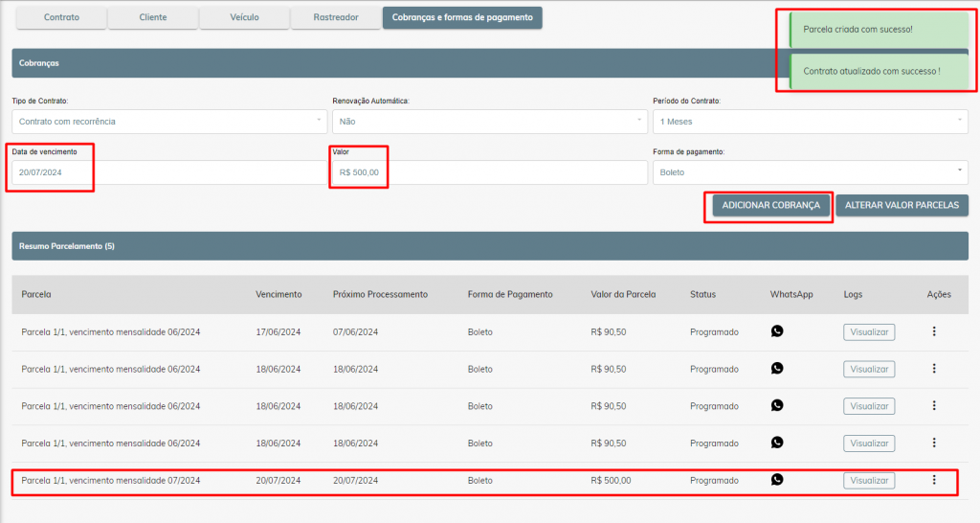Go to the Veículo tab
This screenshot has width=980, height=523.
(244, 17)
